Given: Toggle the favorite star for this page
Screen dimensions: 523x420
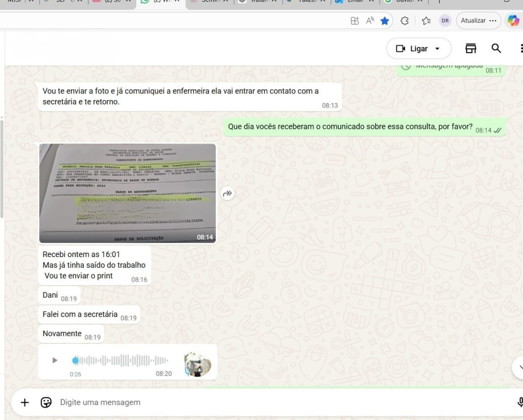Looking at the screenshot, I should click(x=385, y=21).
